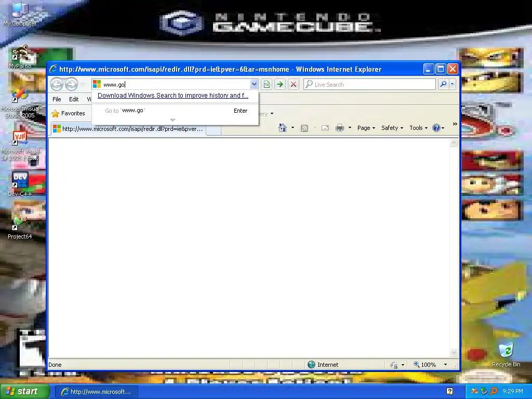This screenshot has width=532, height=399.
Task: Click the Search magnifier button
Action: pyautogui.click(x=443, y=84)
